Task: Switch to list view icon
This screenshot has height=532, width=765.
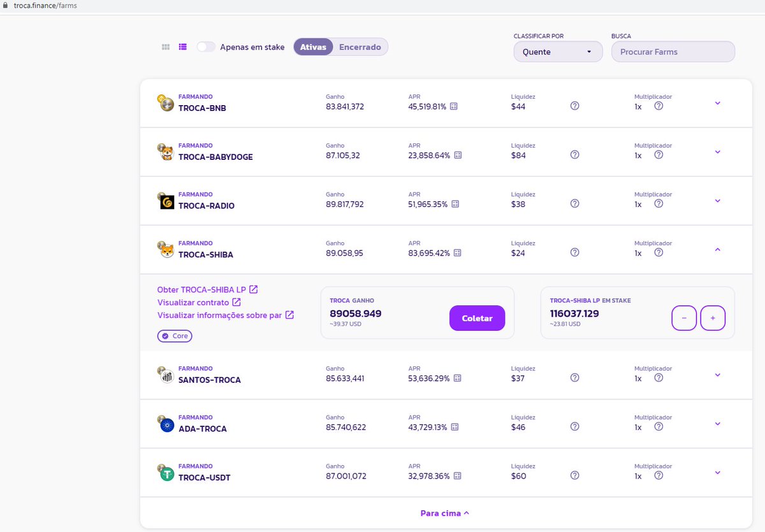Action: pos(183,47)
